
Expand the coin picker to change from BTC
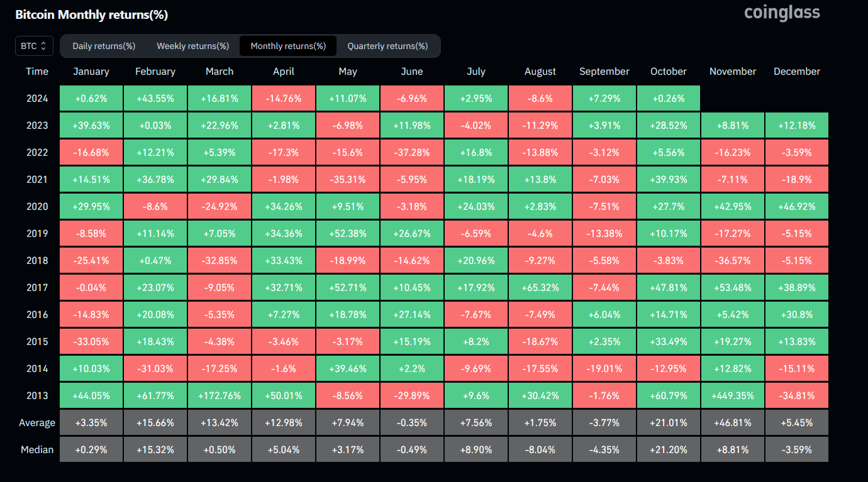(34, 46)
